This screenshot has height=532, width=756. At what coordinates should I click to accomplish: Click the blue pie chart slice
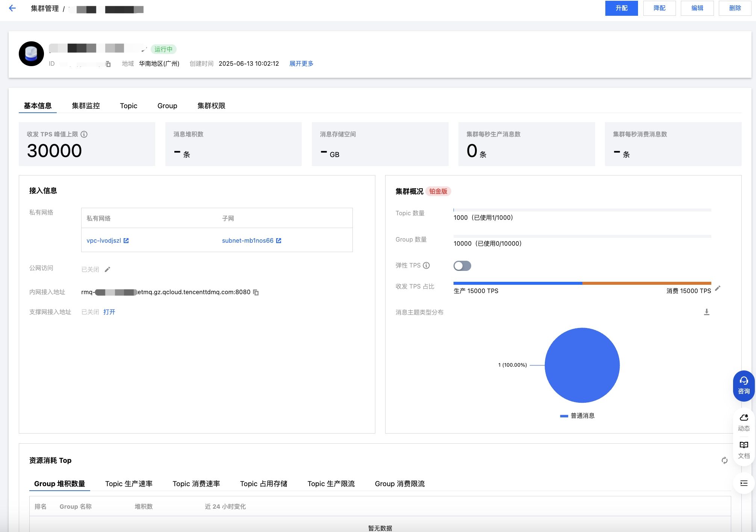click(x=582, y=365)
